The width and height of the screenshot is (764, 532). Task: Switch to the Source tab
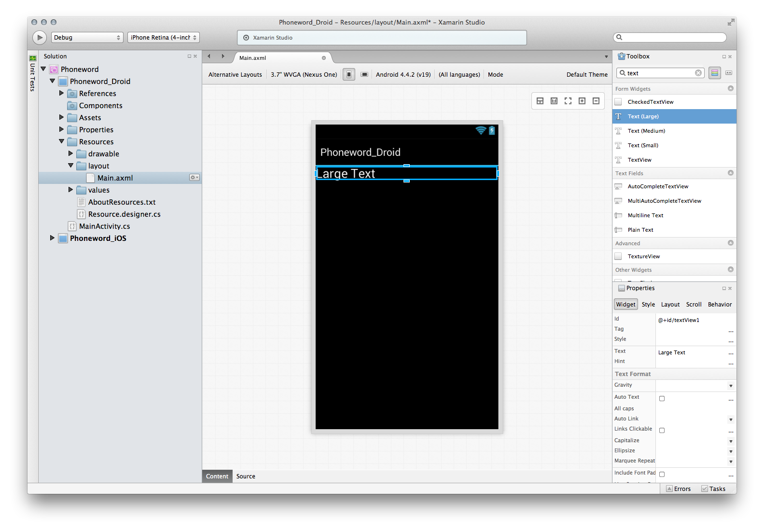[x=246, y=476]
